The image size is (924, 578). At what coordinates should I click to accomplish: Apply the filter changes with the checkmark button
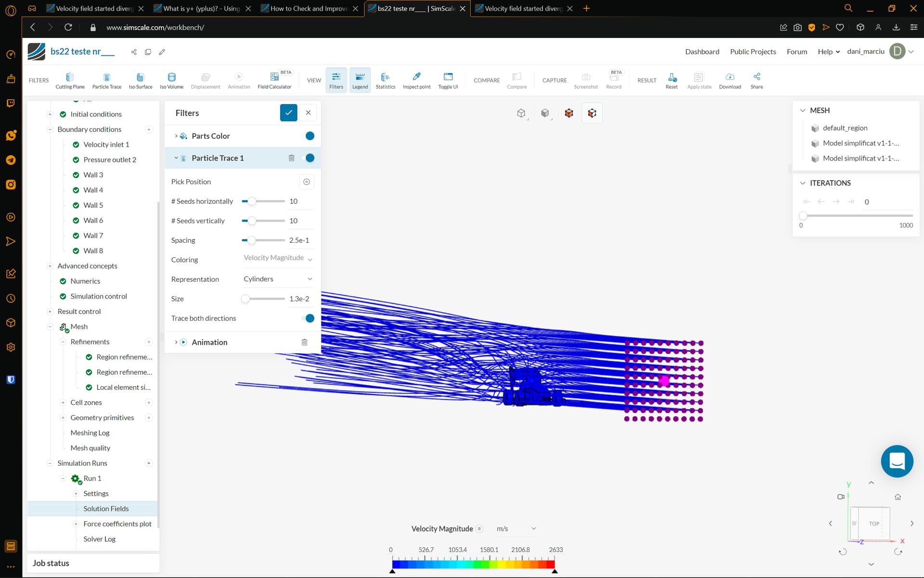(x=288, y=112)
